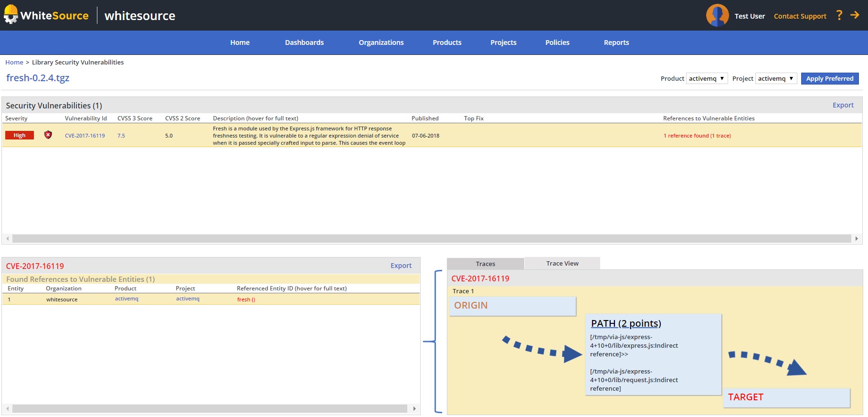Screen dimensions: 868x417
Task: Click the Vulnerability Id column header
Action: click(x=86, y=118)
